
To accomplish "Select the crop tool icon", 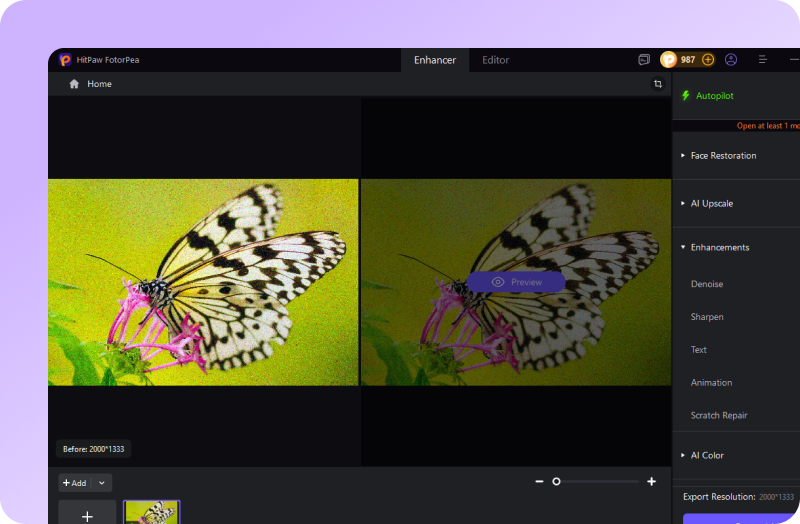I will pos(658,84).
